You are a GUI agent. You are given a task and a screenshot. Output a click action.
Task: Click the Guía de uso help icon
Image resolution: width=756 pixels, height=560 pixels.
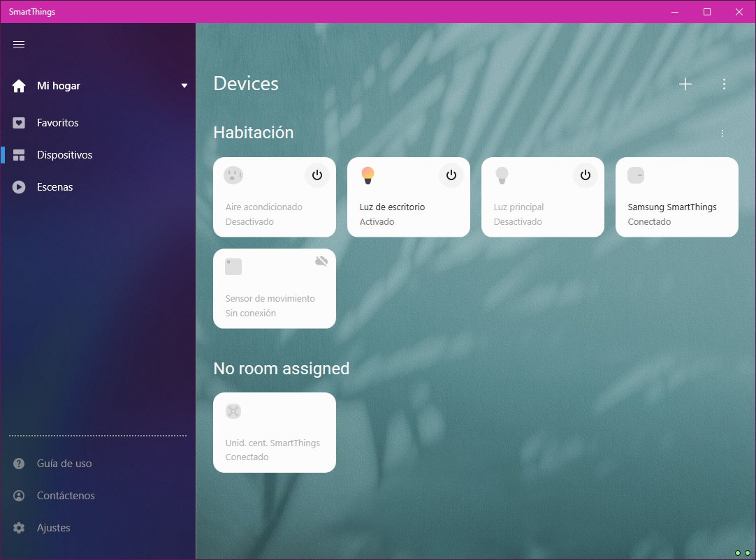[x=19, y=464]
